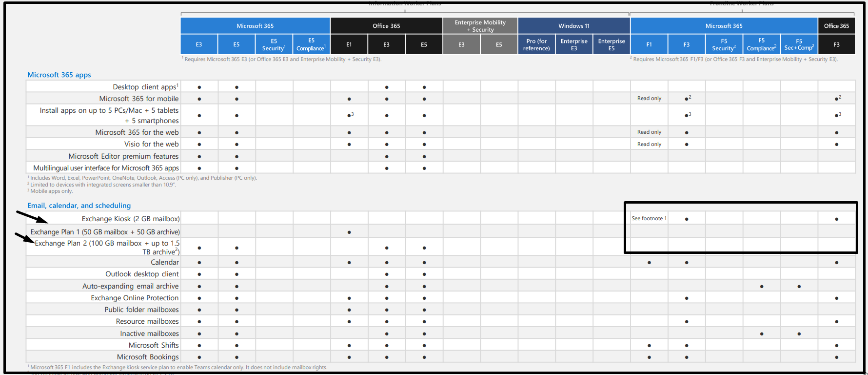Select the Auto-expanding email archive label
This screenshot has height=375, width=868.
click(x=131, y=286)
